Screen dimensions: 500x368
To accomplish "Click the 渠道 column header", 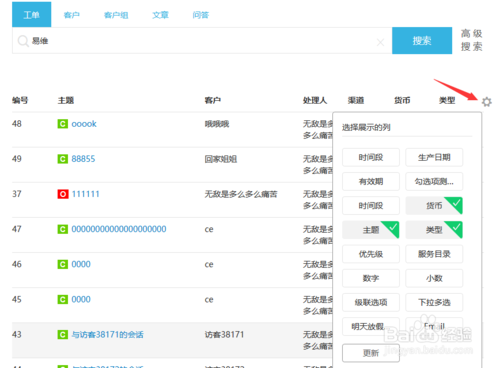I will pos(356,100).
